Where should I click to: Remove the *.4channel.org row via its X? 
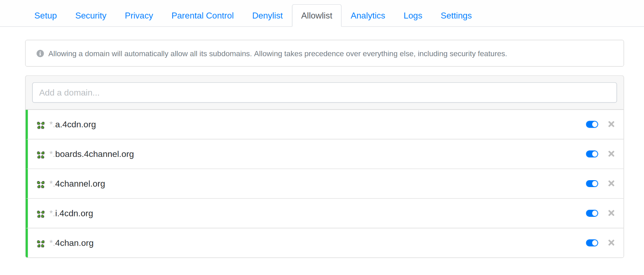(611, 183)
